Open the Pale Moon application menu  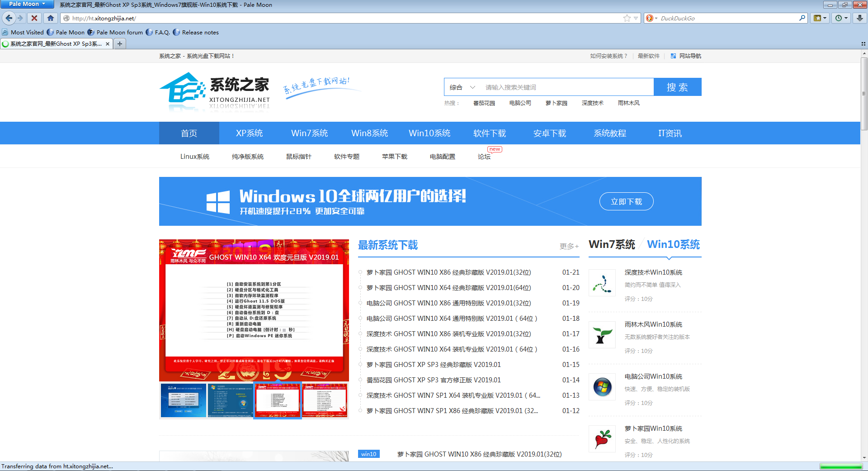(27, 4)
